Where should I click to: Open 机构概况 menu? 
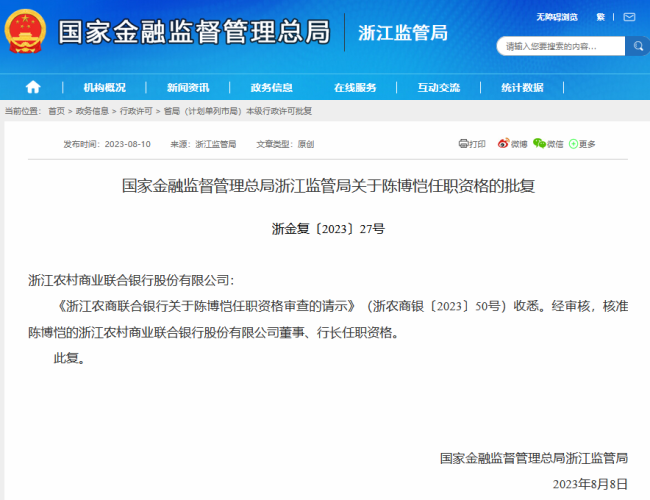pos(104,87)
